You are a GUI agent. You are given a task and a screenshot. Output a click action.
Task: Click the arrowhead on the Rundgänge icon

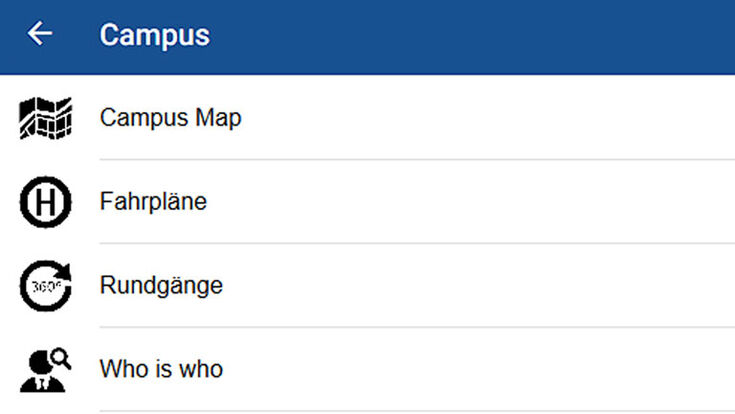(63, 272)
